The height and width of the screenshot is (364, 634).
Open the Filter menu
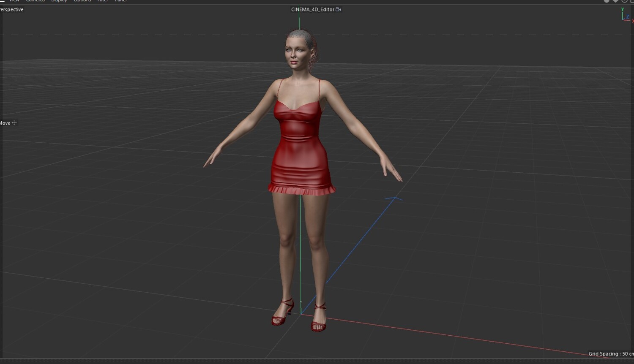pos(103,1)
